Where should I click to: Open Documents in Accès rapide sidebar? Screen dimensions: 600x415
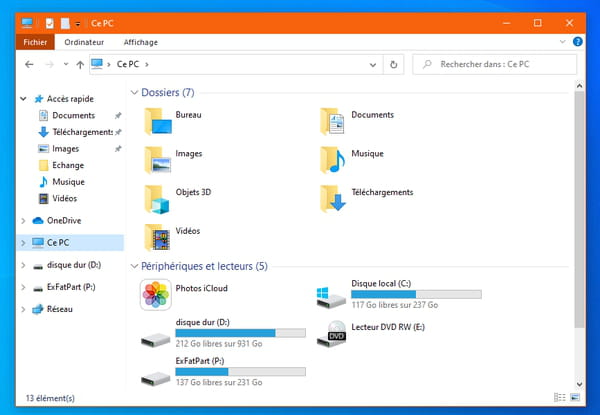[73, 115]
